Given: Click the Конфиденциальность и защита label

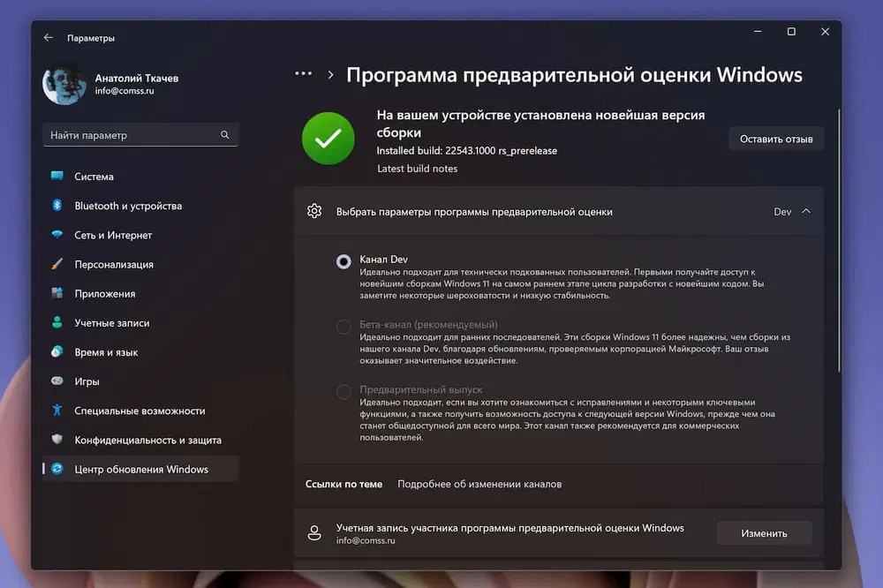Looking at the screenshot, I should point(148,440).
